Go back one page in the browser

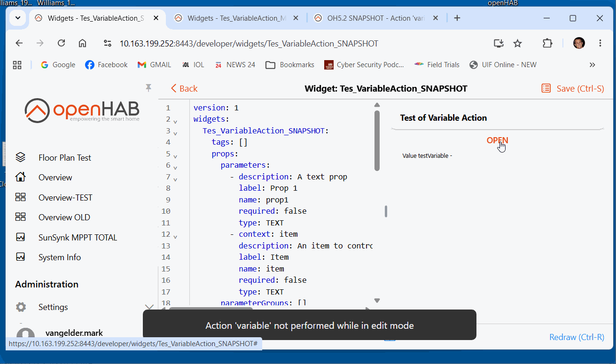[19, 43]
